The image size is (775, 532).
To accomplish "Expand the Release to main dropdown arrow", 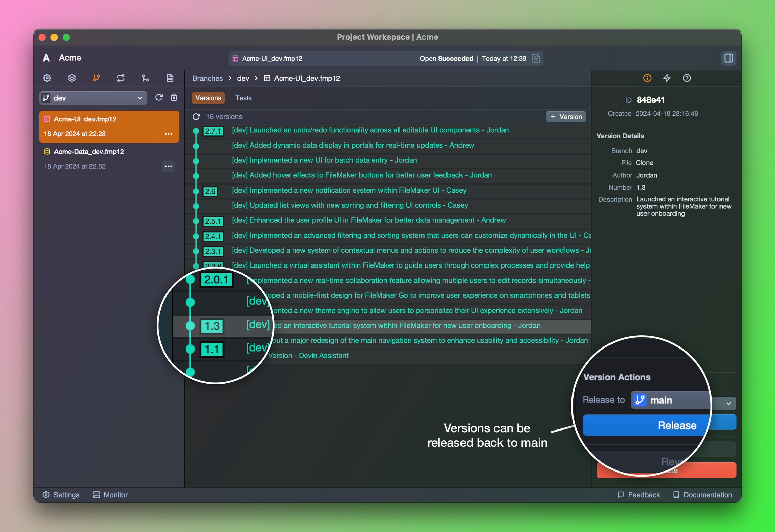I will (728, 403).
